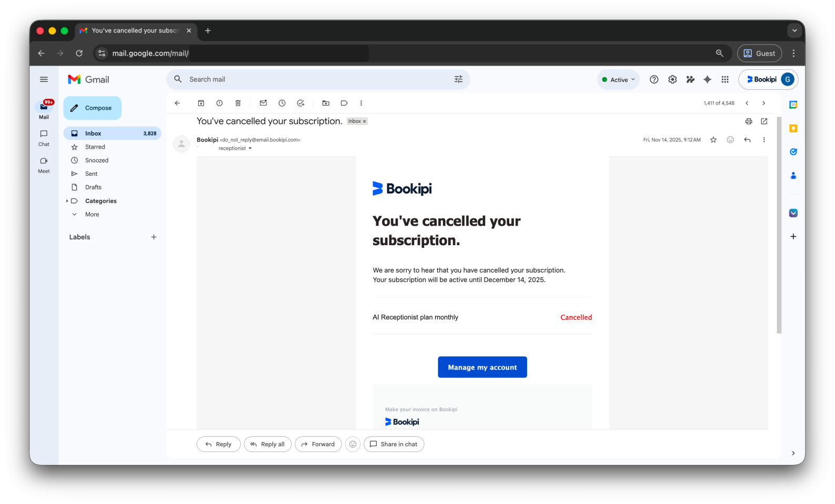
Task: Select the Inbox folder
Action: tap(112, 133)
